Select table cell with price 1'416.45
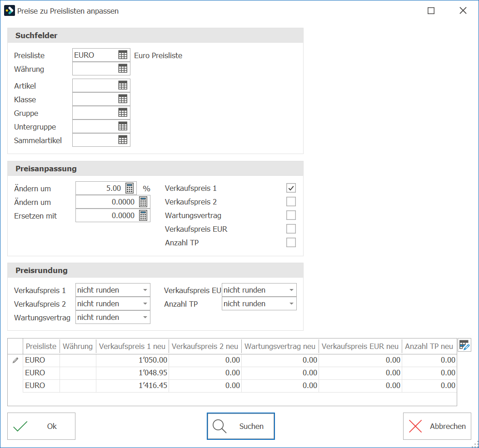479x448 pixels. 132,385
